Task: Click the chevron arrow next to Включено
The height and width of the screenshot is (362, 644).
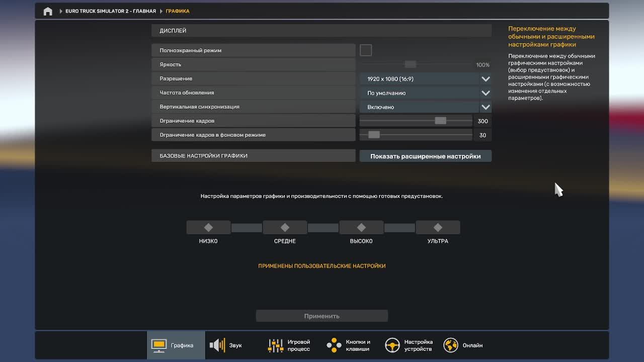Action: coord(486,107)
